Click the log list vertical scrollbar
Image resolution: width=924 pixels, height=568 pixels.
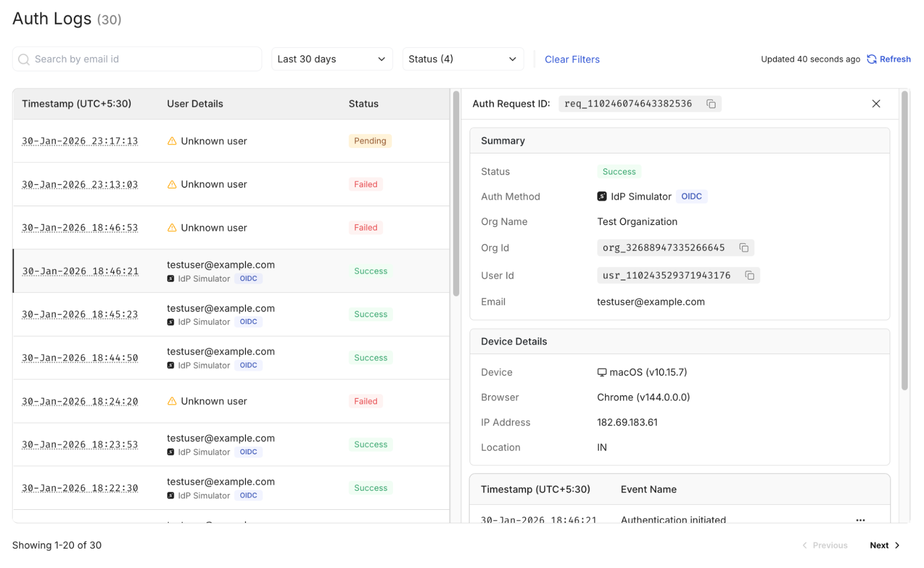[x=456, y=194]
